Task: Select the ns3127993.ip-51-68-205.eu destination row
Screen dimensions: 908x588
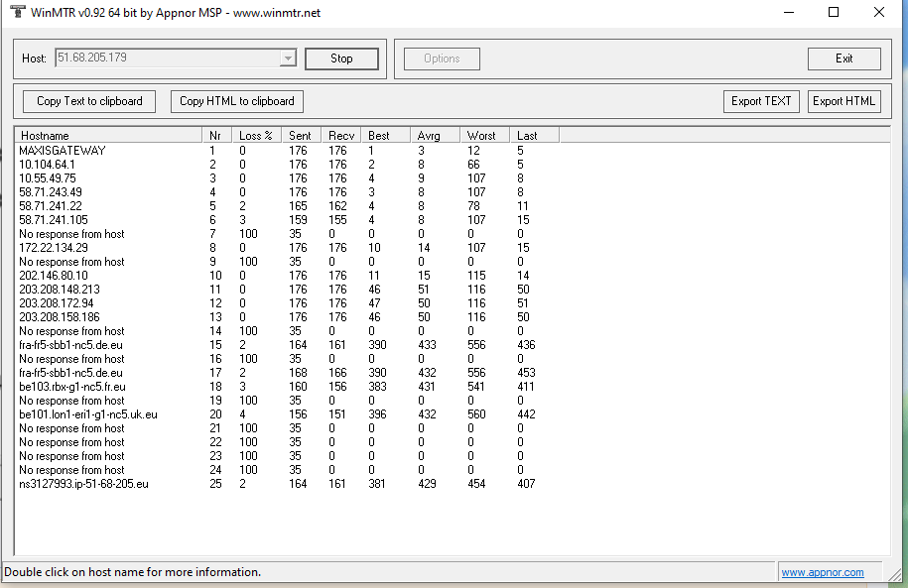Action: (83, 484)
